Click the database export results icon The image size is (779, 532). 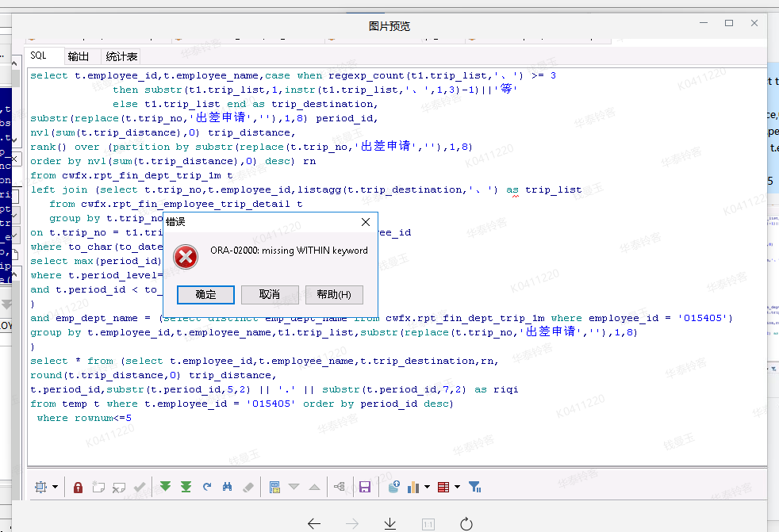(394, 487)
